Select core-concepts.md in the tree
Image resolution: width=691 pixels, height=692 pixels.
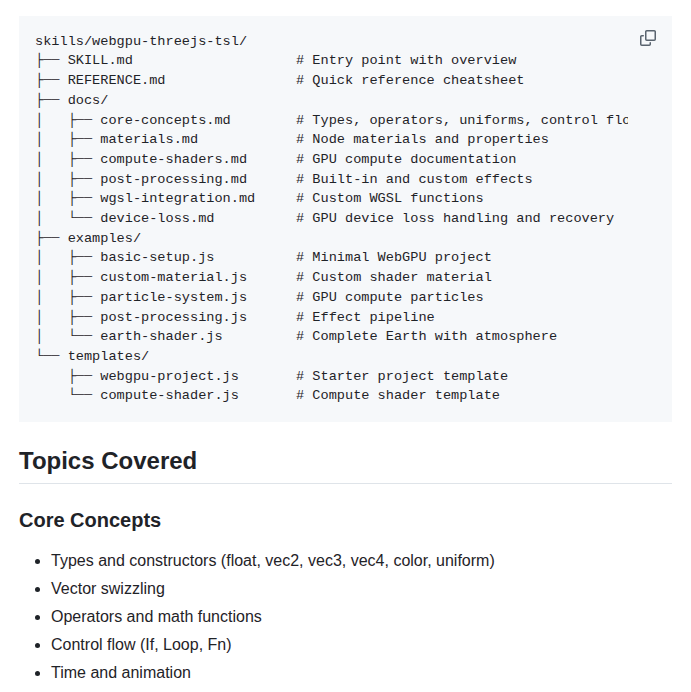(x=165, y=120)
